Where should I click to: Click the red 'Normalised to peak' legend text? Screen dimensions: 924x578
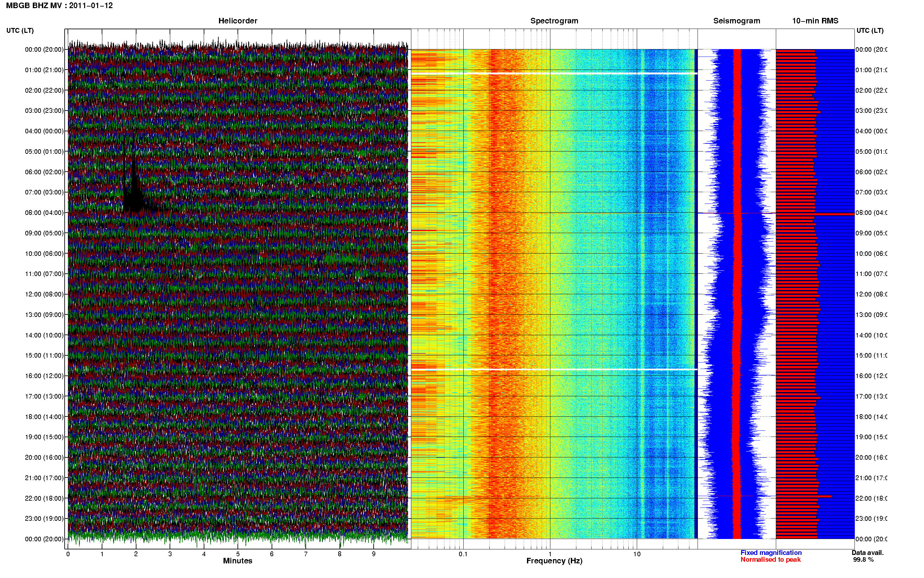click(x=770, y=560)
